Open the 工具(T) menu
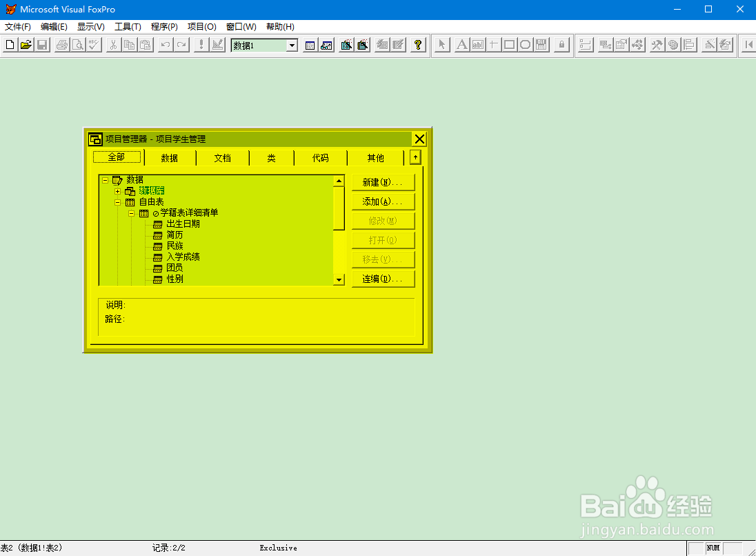The image size is (756, 556). coord(128,27)
